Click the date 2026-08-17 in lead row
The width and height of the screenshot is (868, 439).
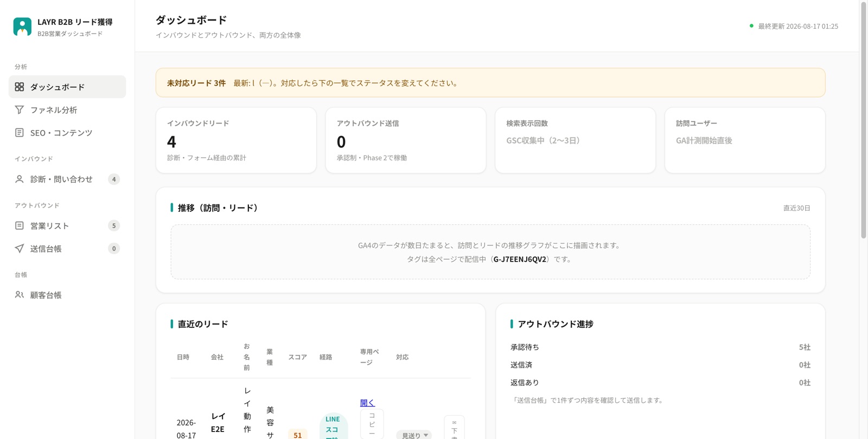coord(186,429)
